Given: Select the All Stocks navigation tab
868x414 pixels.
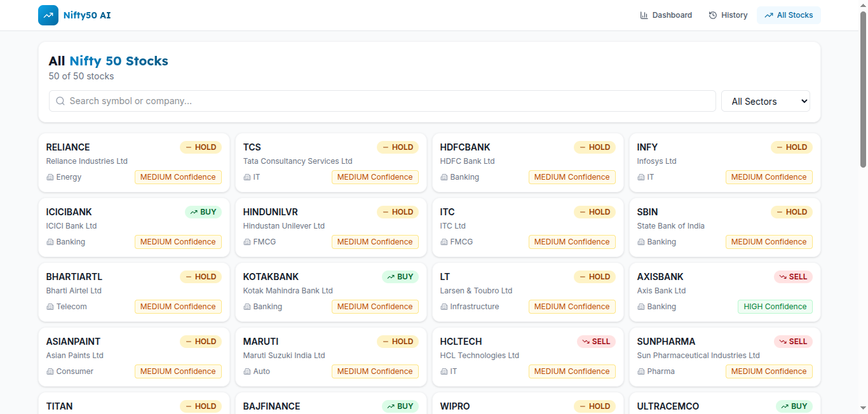Looking at the screenshot, I should click(789, 15).
